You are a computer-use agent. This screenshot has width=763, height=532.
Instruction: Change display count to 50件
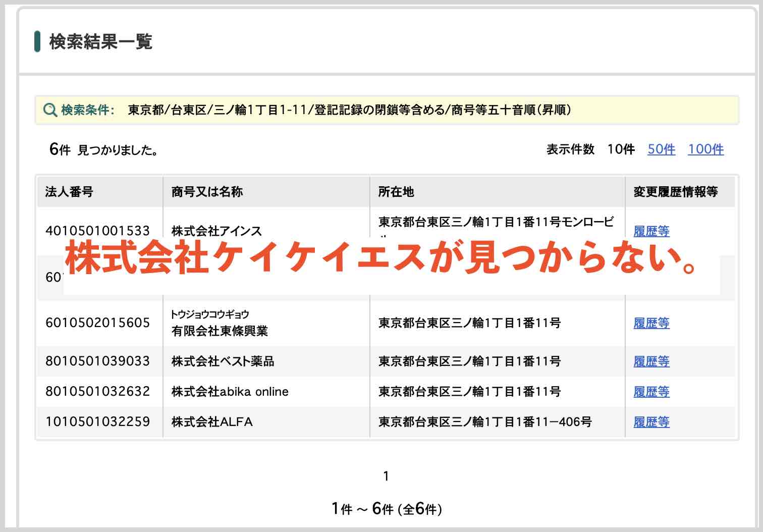click(x=662, y=149)
